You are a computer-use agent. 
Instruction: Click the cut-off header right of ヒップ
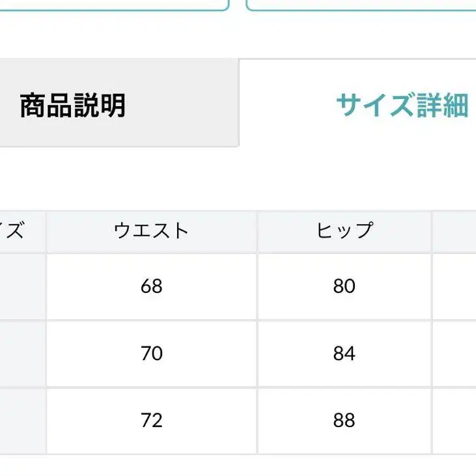(455, 231)
